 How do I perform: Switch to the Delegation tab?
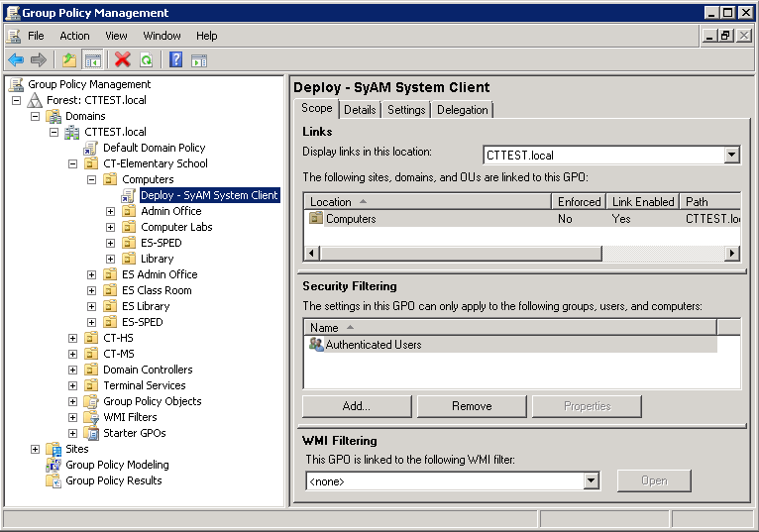(x=462, y=110)
